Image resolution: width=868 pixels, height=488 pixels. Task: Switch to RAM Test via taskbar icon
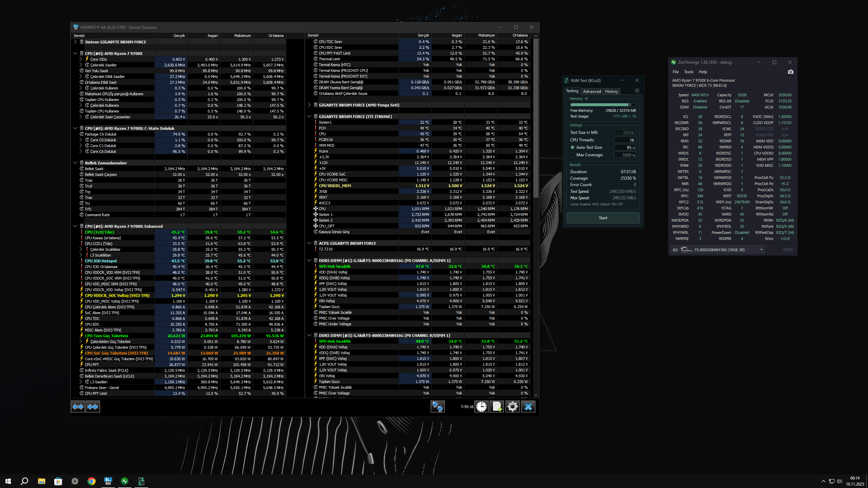[x=141, y=481]
